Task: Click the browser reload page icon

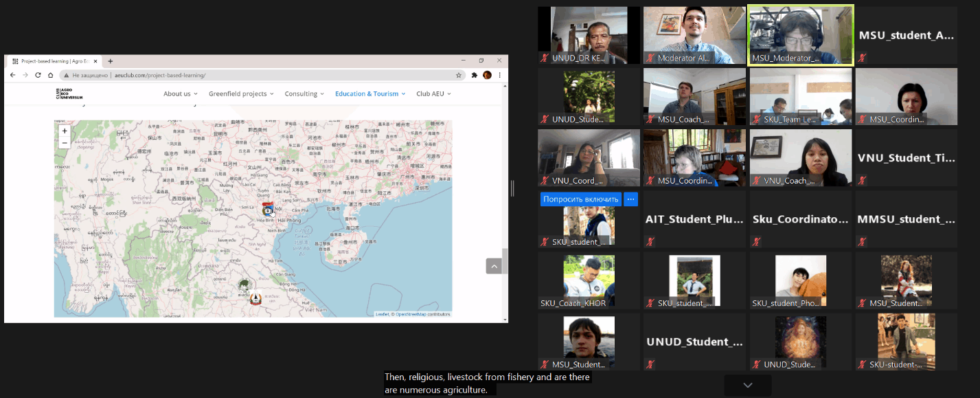Action: tap(38, 75)
